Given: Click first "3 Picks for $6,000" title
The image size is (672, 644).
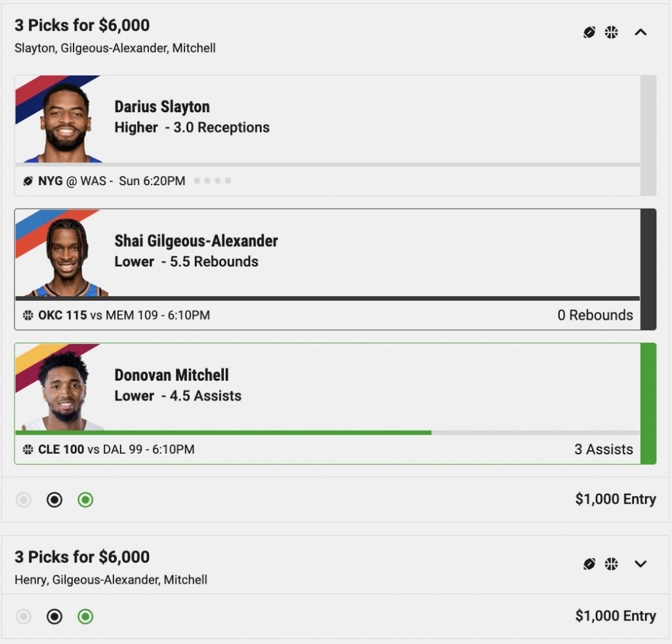Looking at the screenshot, I should pyautogui.click(x=82, y=26).
